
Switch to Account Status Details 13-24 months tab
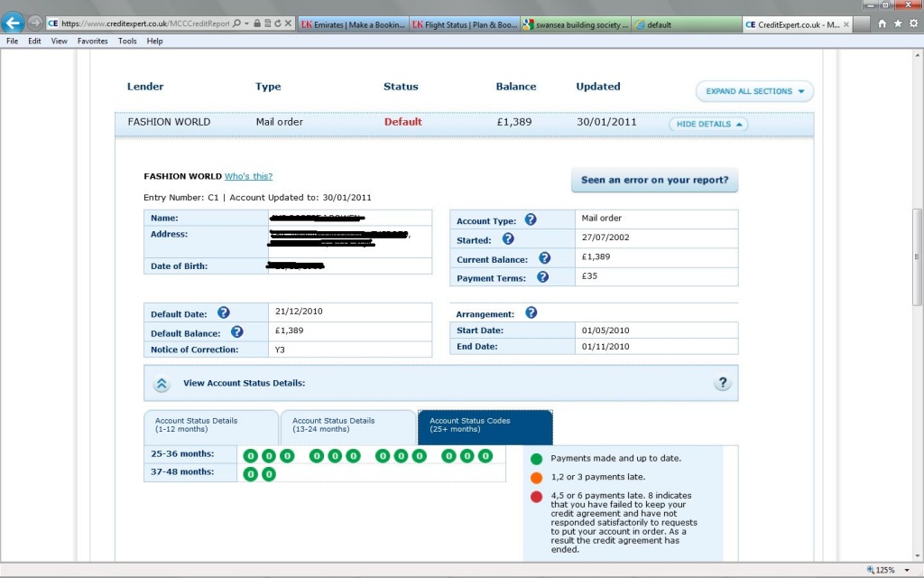347,425
